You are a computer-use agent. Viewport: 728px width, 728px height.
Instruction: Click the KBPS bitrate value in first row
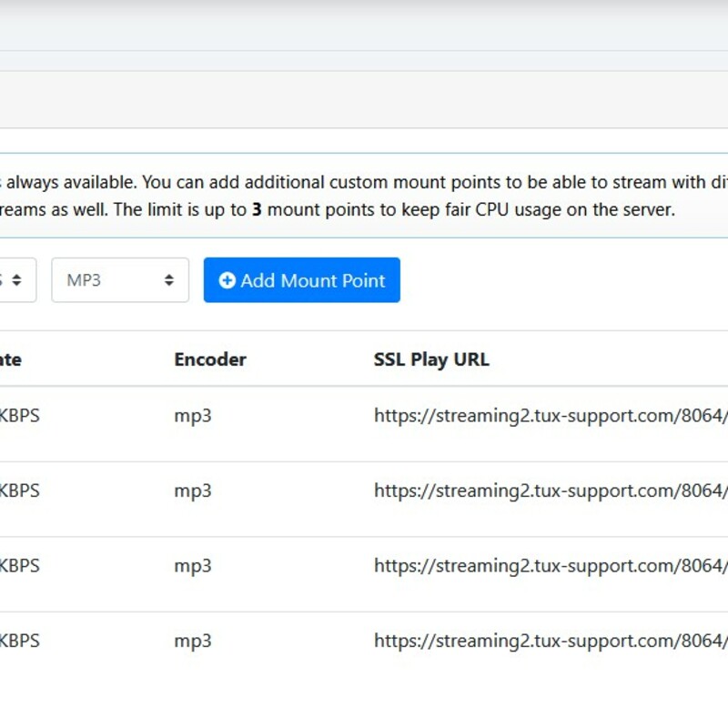point(19,416)
